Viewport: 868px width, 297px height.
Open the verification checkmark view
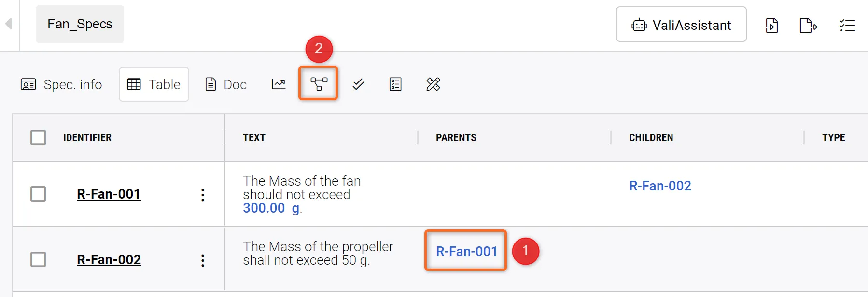coord(358,84)
